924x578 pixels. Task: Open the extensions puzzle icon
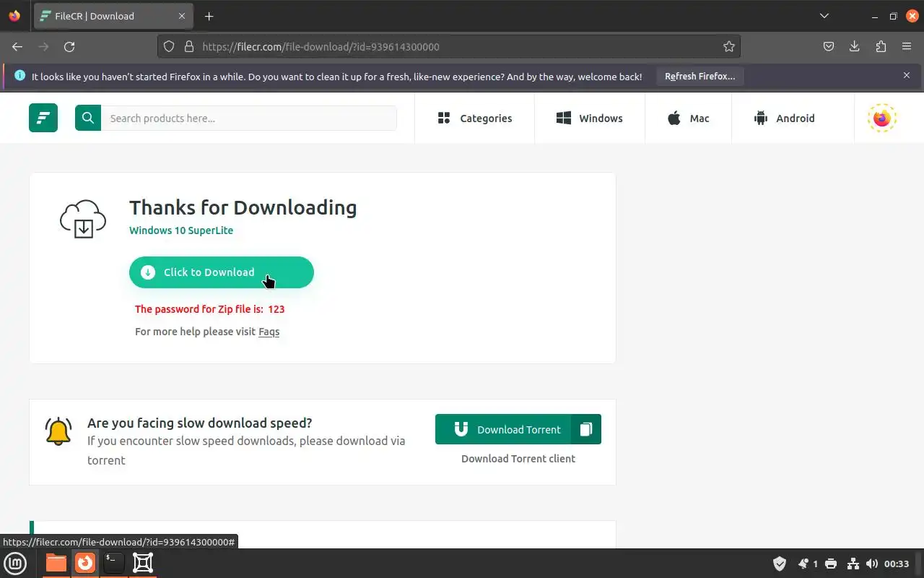click(881, 46)
